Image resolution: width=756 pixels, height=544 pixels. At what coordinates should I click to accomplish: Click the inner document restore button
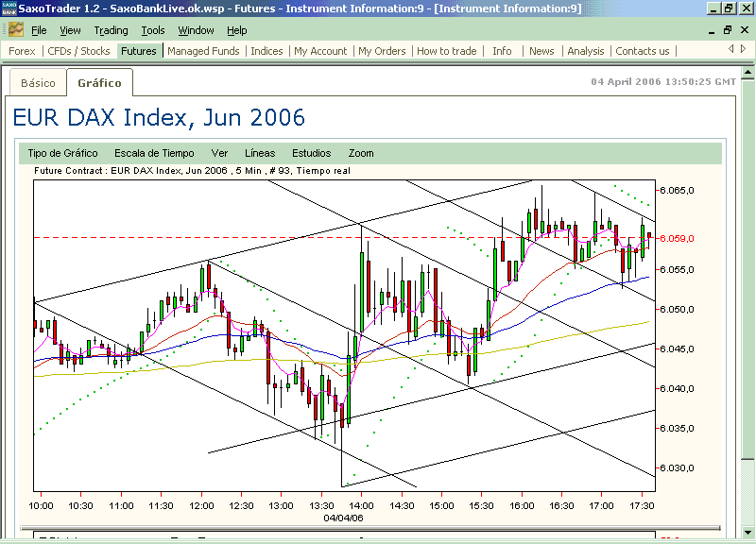pos(728,30)
